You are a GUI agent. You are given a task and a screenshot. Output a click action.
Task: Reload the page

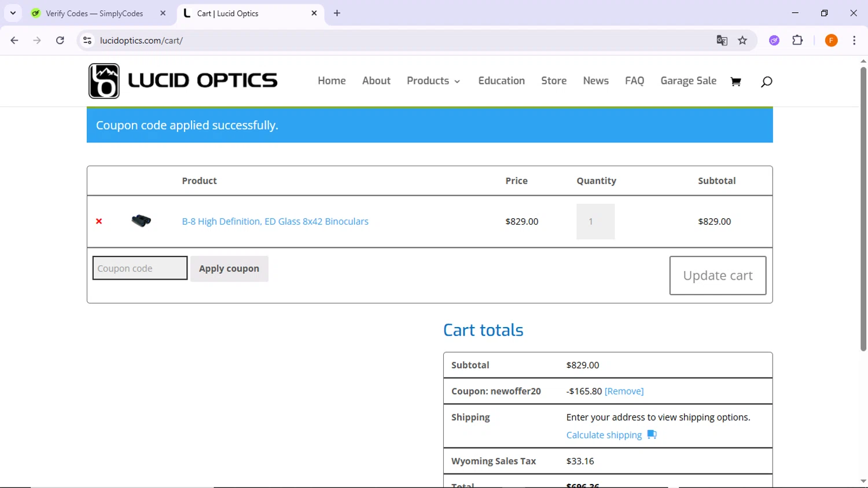[x=60, y=41]
